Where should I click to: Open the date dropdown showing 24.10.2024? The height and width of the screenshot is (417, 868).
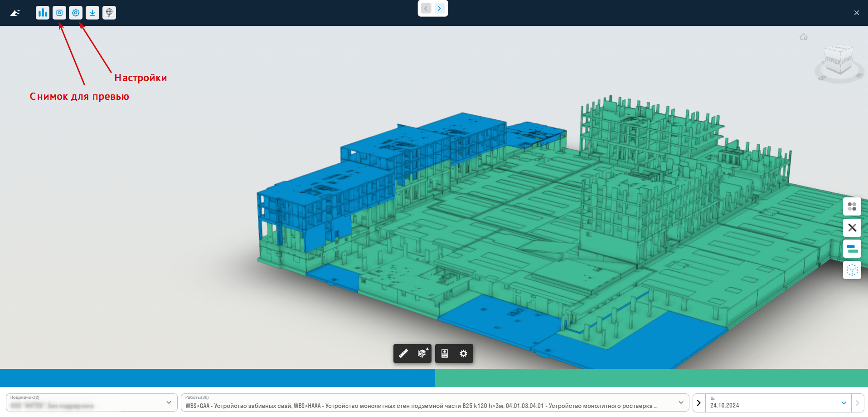(778, 403)
